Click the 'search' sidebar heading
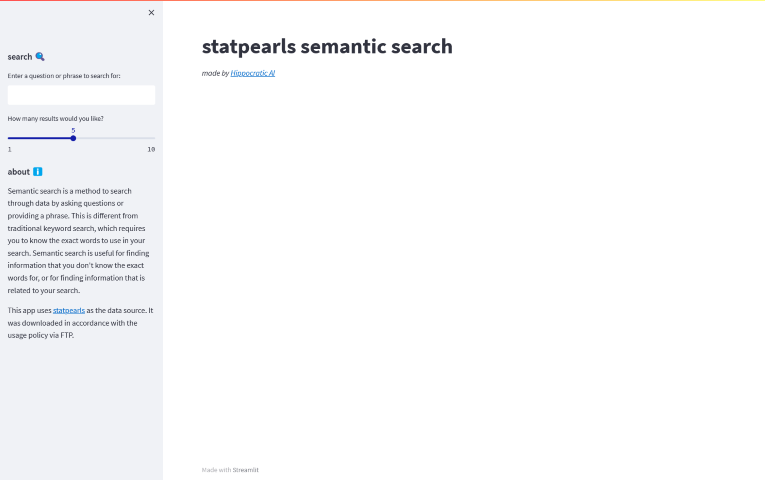 pyautogui.click(x=20, y=57)
